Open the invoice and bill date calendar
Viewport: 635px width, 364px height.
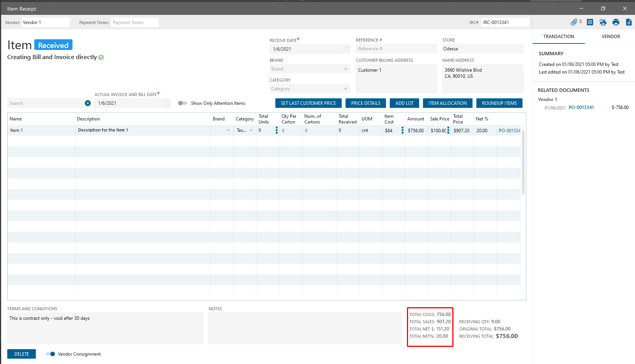[167, 103]
